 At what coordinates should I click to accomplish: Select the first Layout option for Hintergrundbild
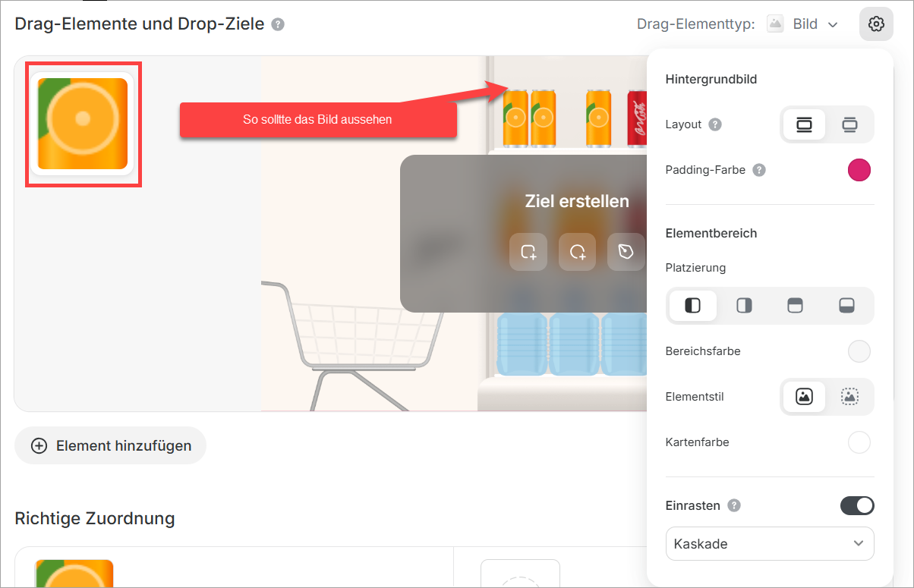(x=804, y=124)
